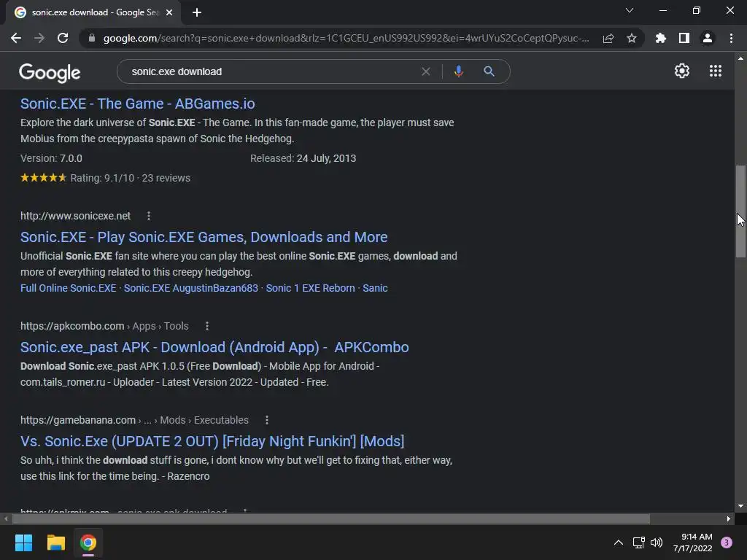The image size is (747, 560).
Task: Open the volume tray icon
Action: click(657, 542)
